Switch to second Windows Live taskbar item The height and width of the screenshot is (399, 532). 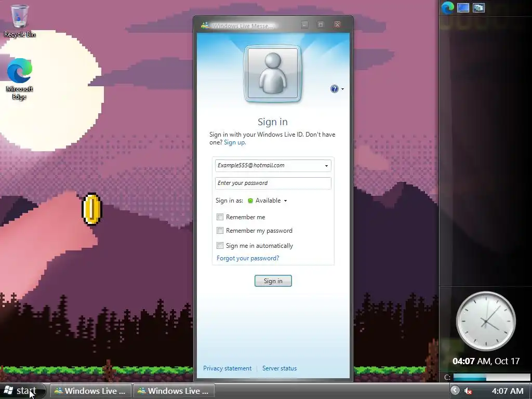coord(174,391)
